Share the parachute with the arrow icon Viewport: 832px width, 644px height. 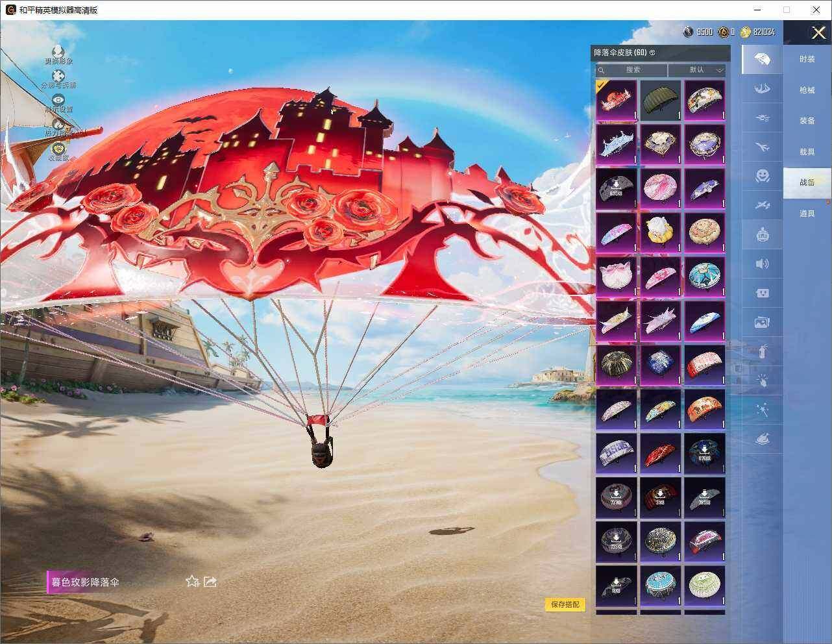[210, 582]
